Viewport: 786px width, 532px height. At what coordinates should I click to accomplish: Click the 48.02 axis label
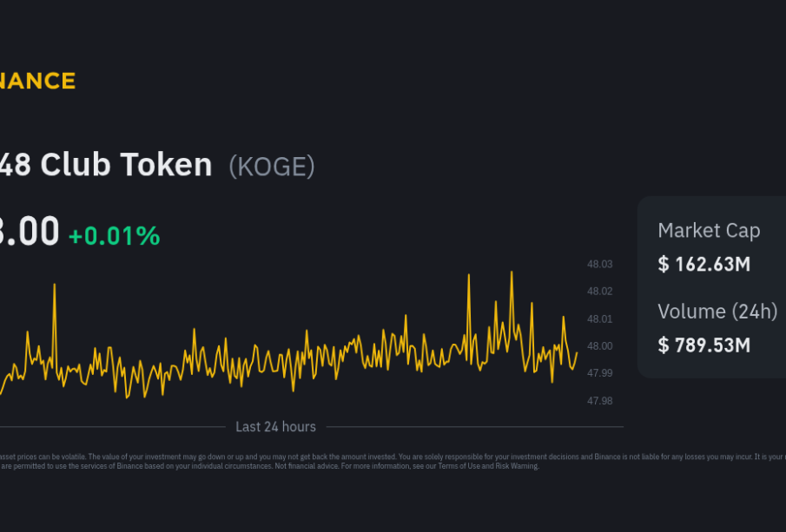600,292
